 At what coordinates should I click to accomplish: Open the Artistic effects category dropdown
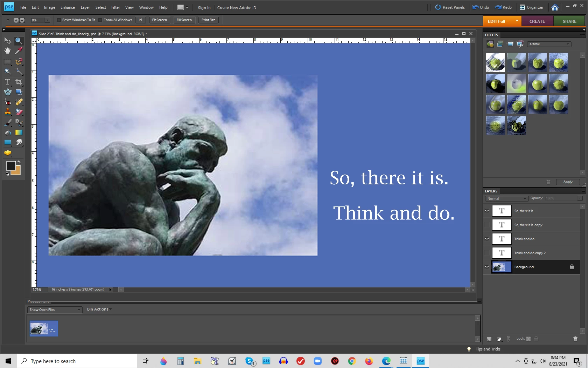[549, 44]
